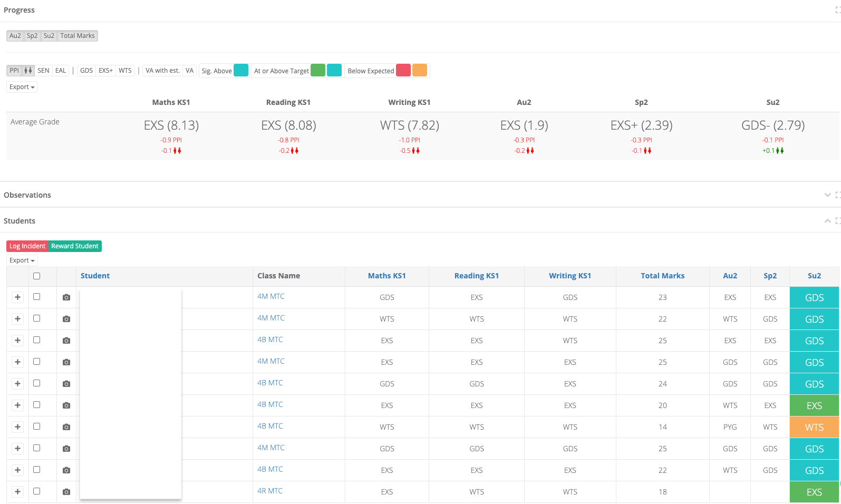Click the green At or Above Target swatch
The image size is (841, 504).
[x=318, y=70]
